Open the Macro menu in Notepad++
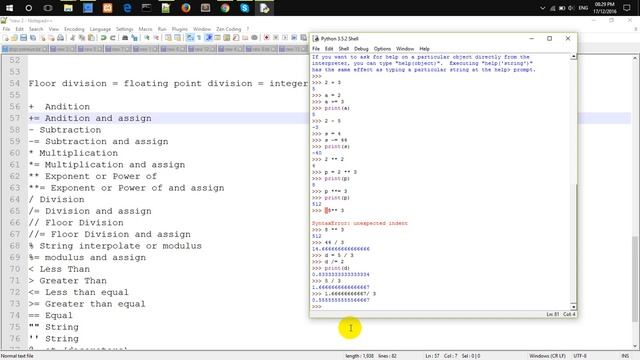 point(145,29)
